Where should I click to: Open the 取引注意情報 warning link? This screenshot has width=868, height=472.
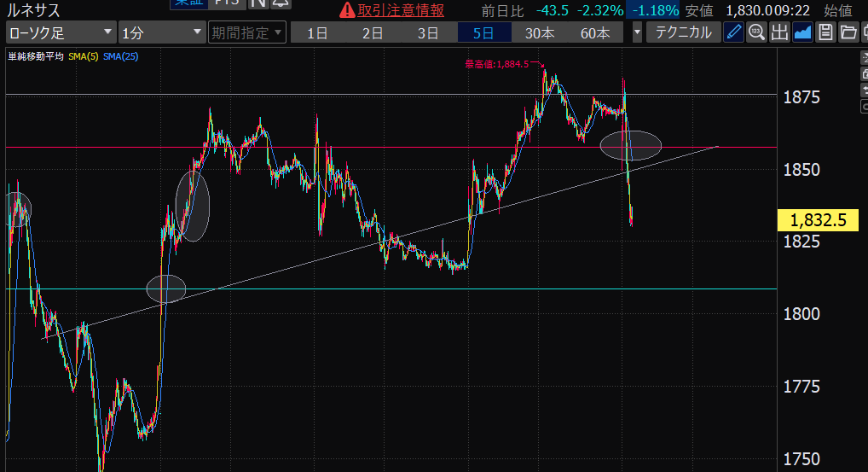click(x=392, y=10)
